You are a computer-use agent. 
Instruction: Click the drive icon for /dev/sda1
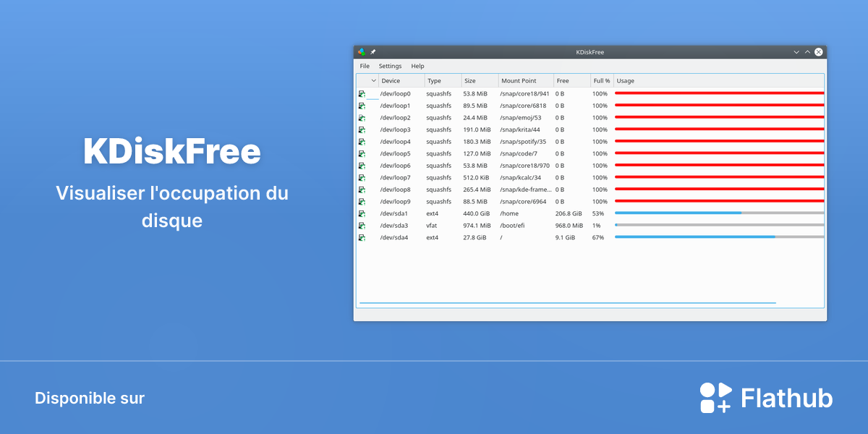coord(362,213)
